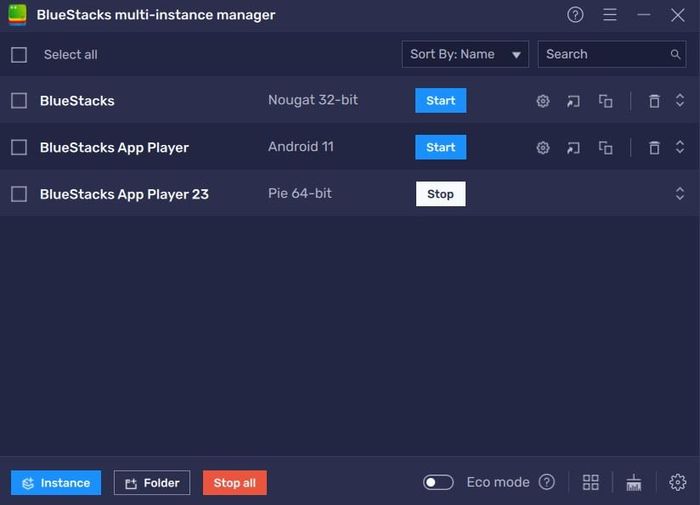Click the Eco mode label

pyautogui.click(x=498, y=482)
